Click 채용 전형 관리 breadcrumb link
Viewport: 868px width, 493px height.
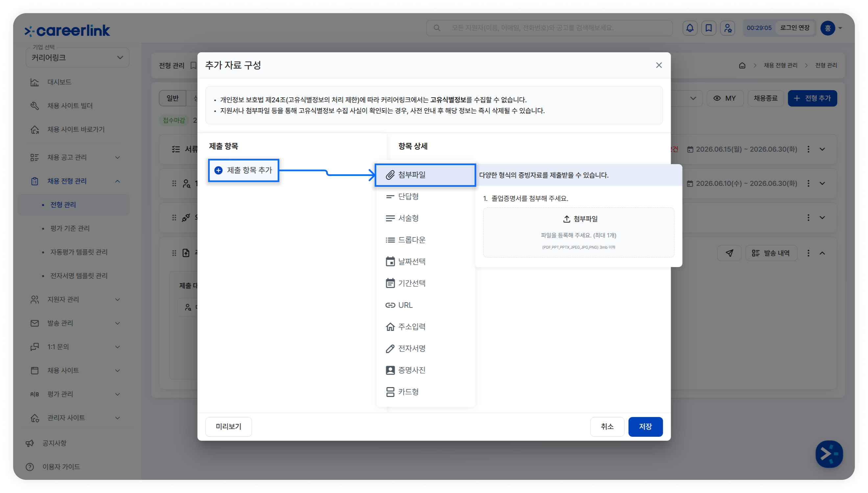pyautogui.click(x=780, y=65)
